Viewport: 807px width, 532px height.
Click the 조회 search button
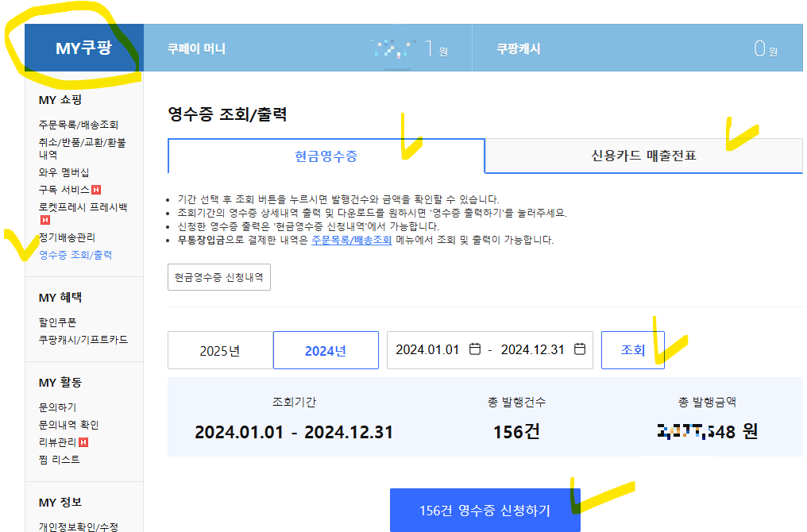point(633,350)
